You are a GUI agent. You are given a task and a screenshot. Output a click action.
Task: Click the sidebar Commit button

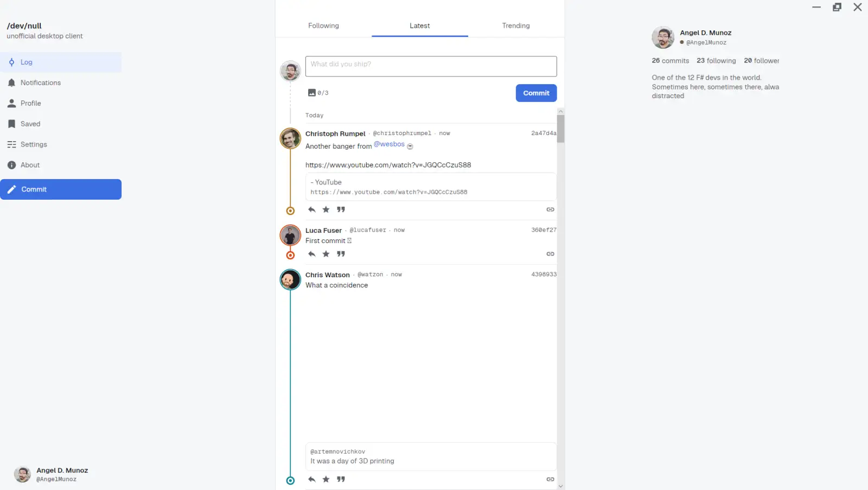61,189
